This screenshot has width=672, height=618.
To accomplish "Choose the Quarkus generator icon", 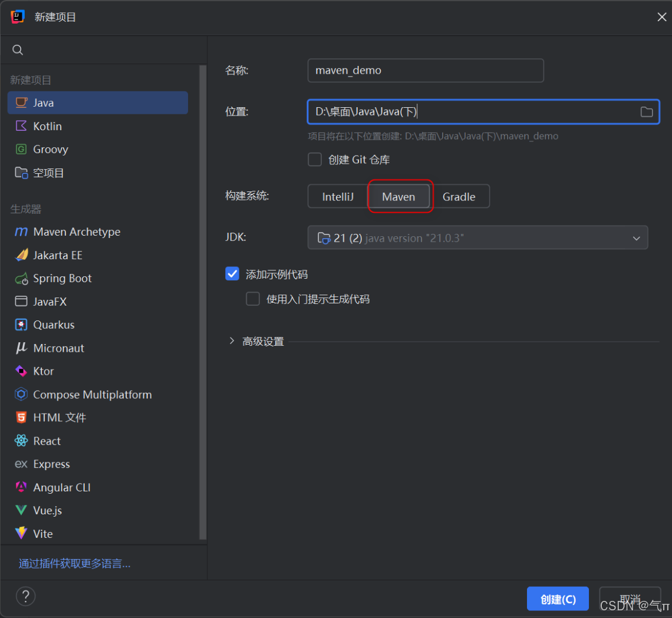I will pos(21,325).
